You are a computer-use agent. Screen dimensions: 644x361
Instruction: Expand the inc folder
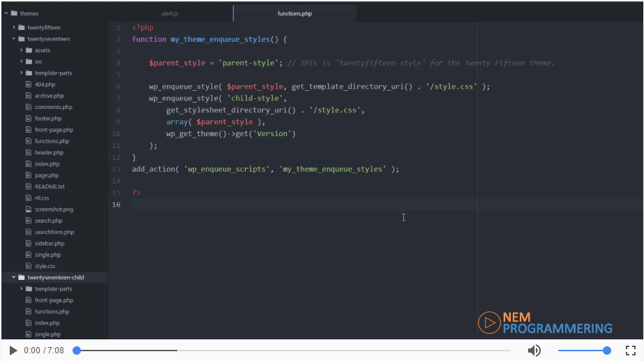(21, 61)
